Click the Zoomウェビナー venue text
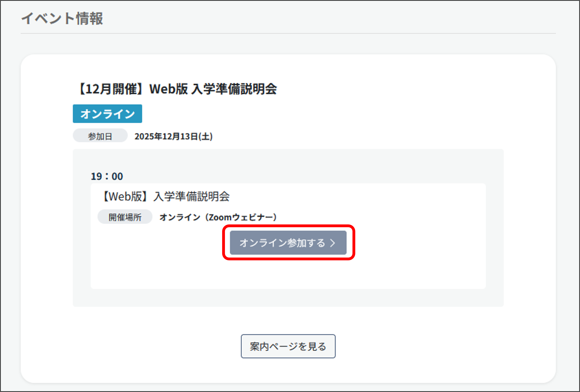The image size is (580, 392). tap(241, 217)
